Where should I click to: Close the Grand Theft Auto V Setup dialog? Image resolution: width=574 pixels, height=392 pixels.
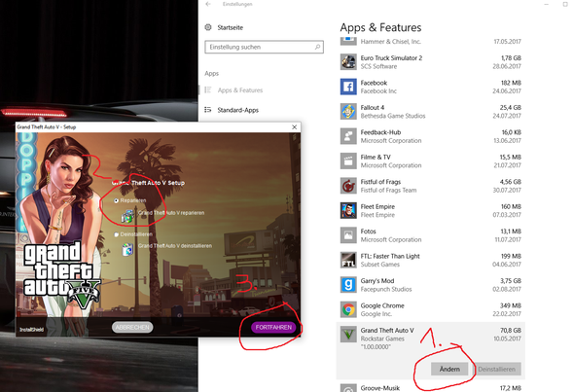[x=295, y=127]
